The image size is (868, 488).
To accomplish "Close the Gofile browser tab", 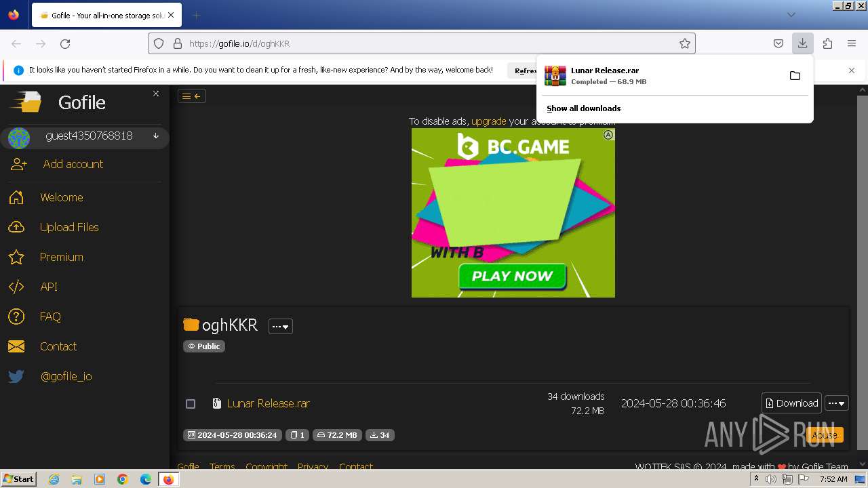I will 171,15.
